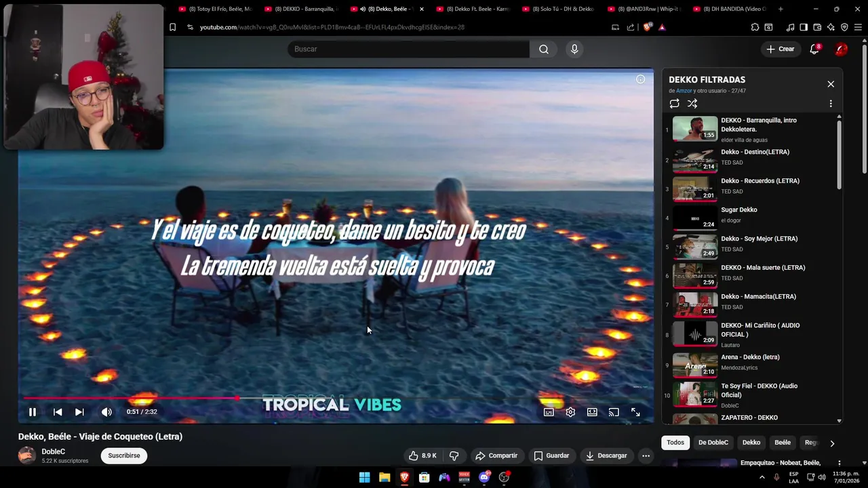Open the account avatar menu
This screenshot has width=868, height=488.
click(x=841, y=49)
